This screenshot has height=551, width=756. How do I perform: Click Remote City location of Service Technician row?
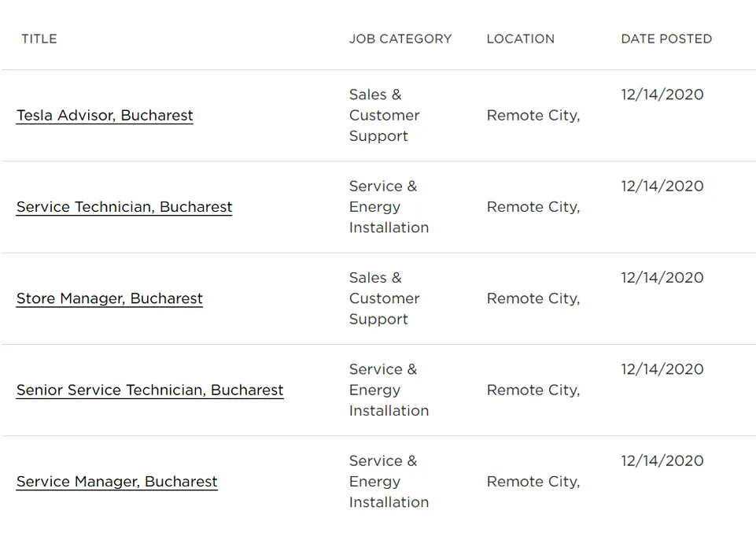[533, 207]
